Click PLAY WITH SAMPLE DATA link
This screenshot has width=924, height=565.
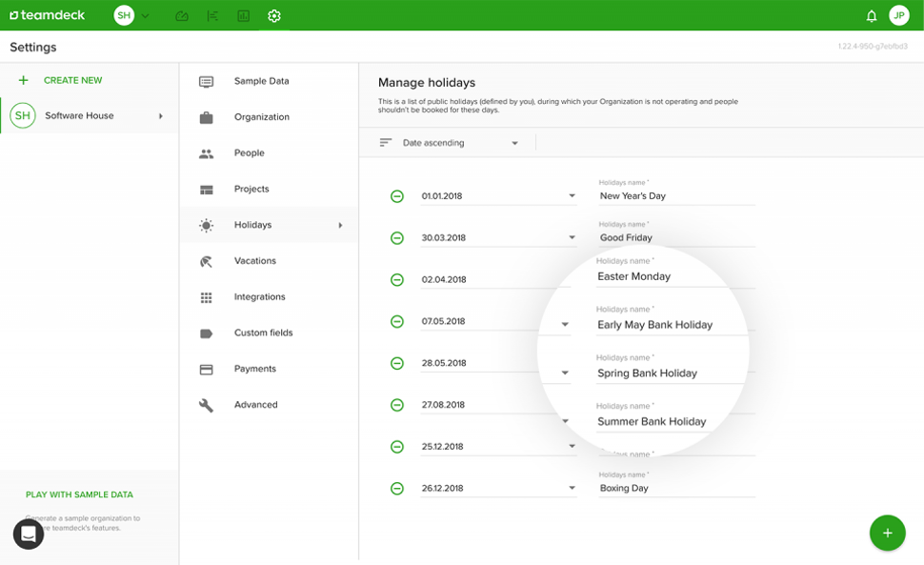pyautogui.click(x=79, y=494)
